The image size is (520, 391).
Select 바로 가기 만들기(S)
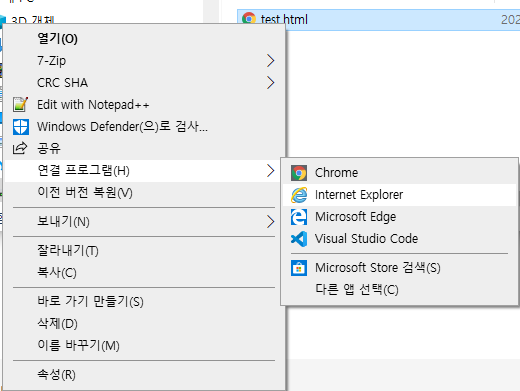144,302
